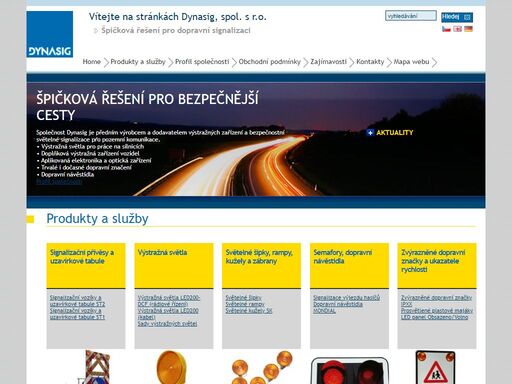Click the Špičková řešení pro dopravní signalizaci subtitle
The width and height of the screenshot is (512, 384).
pyautogui.click(x=176, y=30)
